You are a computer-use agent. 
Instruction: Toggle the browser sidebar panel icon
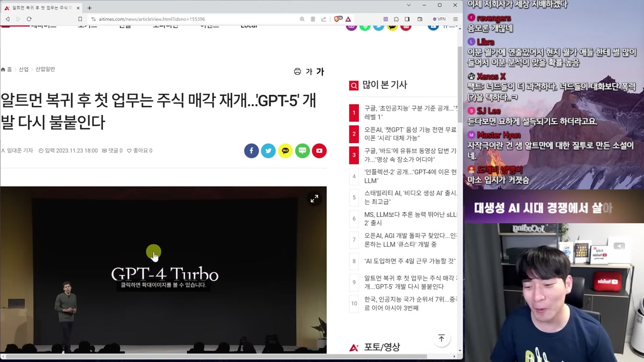pyautogui.click(x=407, y=19)
